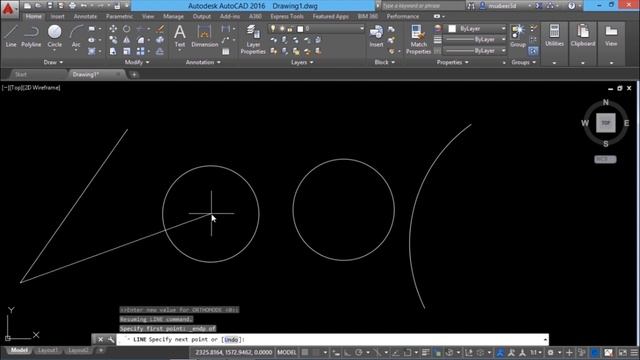The height and width of the screenshot is (360, 640).
Task: Switch to the Layout1 tab
Action: pyautogui.click(x=47, y=350)
